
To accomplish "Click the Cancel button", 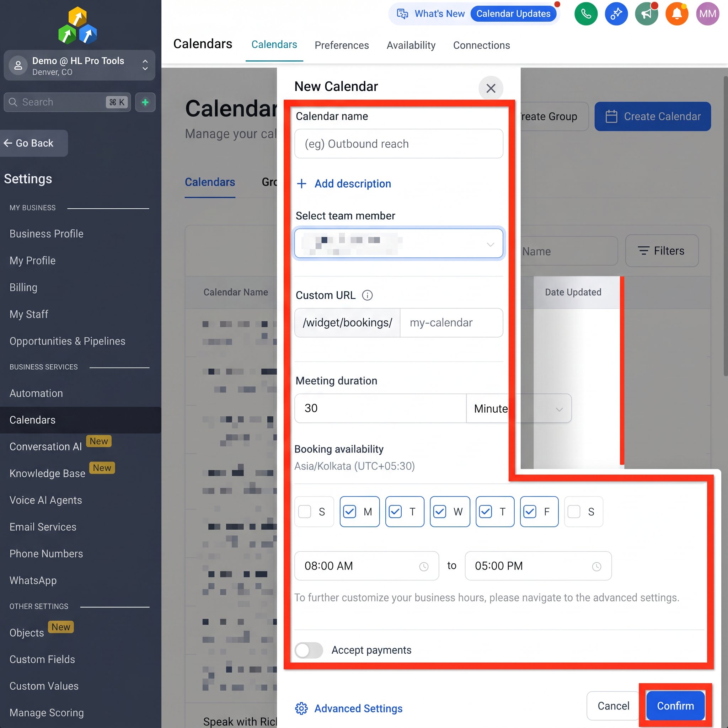I will coord(613,706).
